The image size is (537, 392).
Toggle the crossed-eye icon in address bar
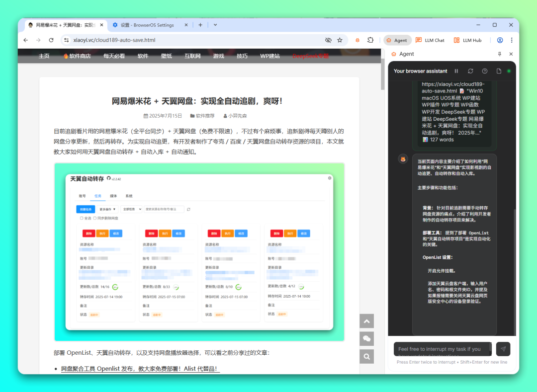click(328, 40)
